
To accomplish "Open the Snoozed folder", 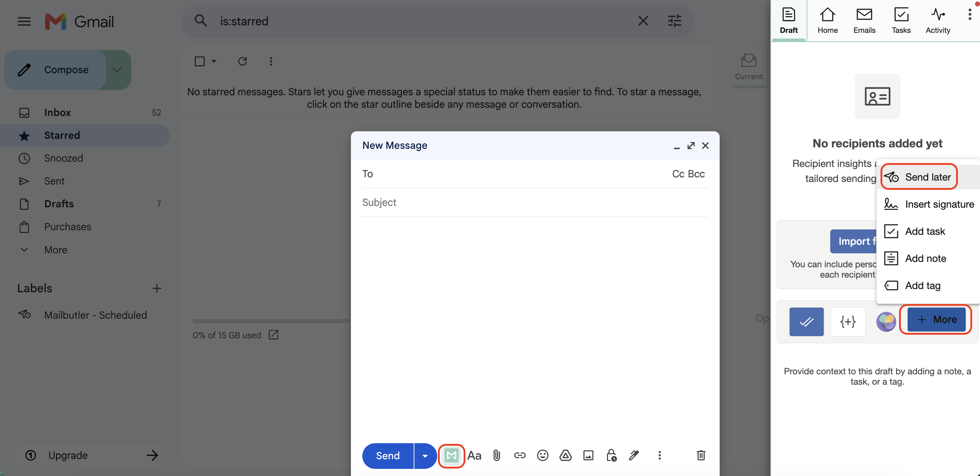I will [85, 158].
